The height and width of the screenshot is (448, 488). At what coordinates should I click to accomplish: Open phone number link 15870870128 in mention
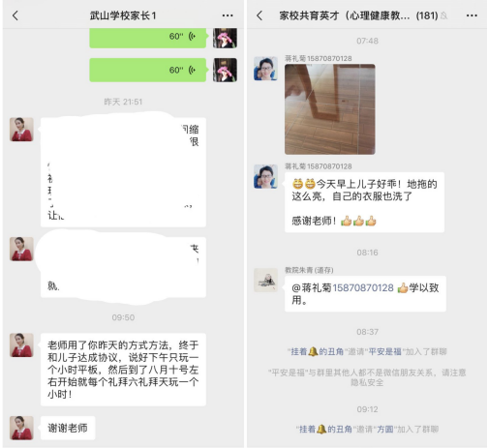coord(363,287)
